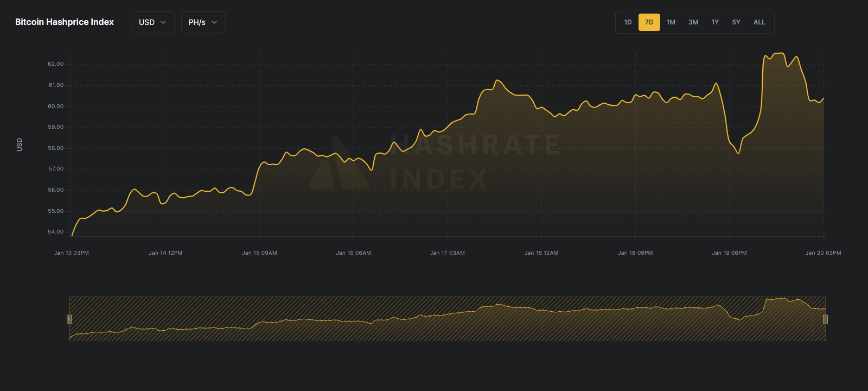Open the USD currency dropdown

coord(153,22)
